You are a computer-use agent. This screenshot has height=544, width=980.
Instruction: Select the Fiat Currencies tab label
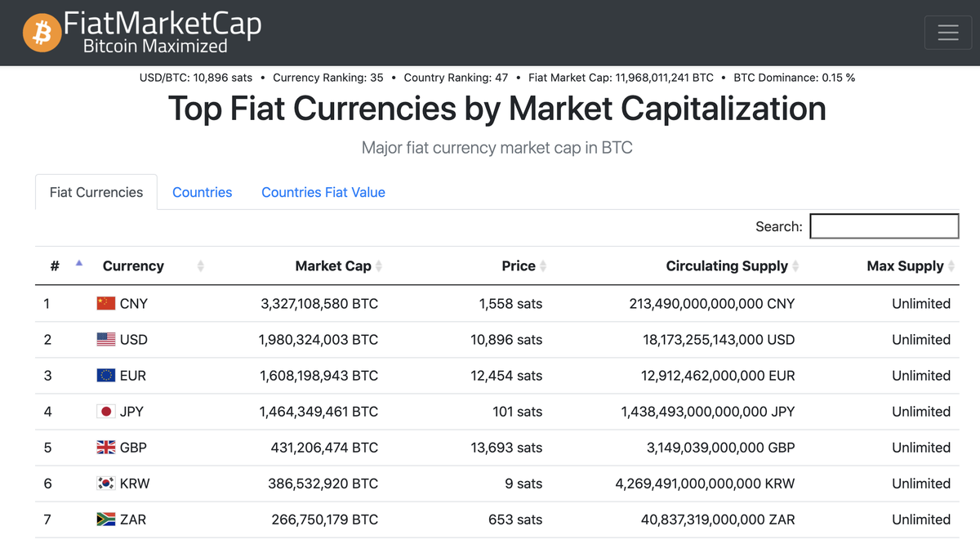[x=96, y=192]
